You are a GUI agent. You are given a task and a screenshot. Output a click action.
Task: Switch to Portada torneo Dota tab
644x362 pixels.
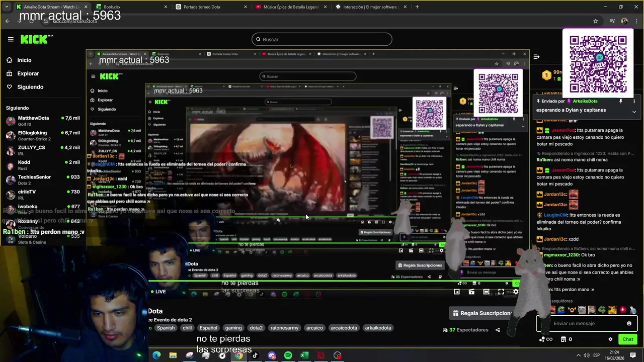point(212,7)
